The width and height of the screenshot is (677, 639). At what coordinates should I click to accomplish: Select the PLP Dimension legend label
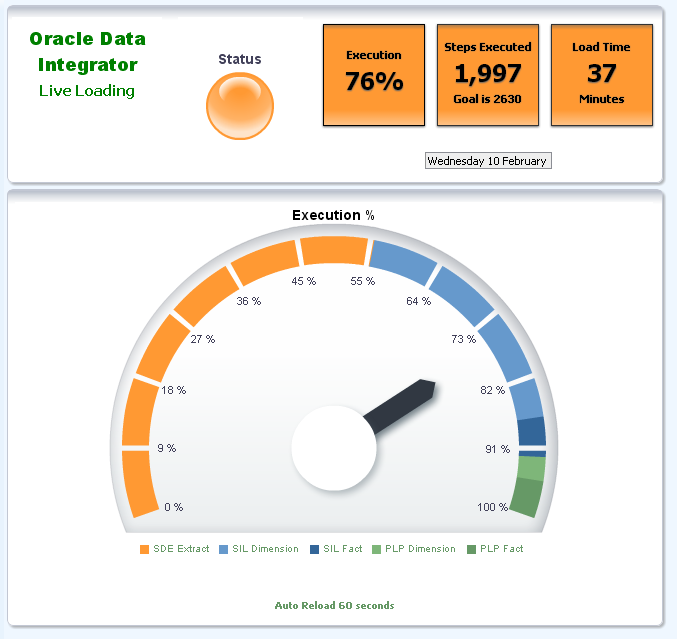click(x=420, y=549)
